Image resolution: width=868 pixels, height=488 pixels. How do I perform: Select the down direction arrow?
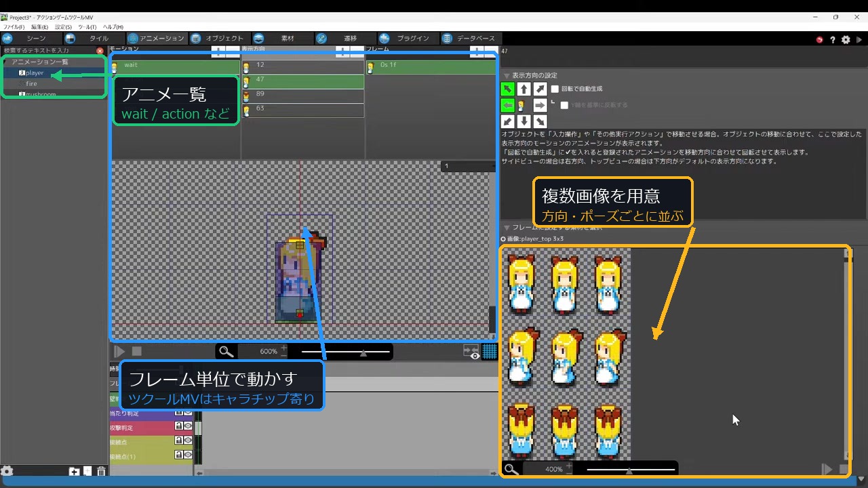524,121
